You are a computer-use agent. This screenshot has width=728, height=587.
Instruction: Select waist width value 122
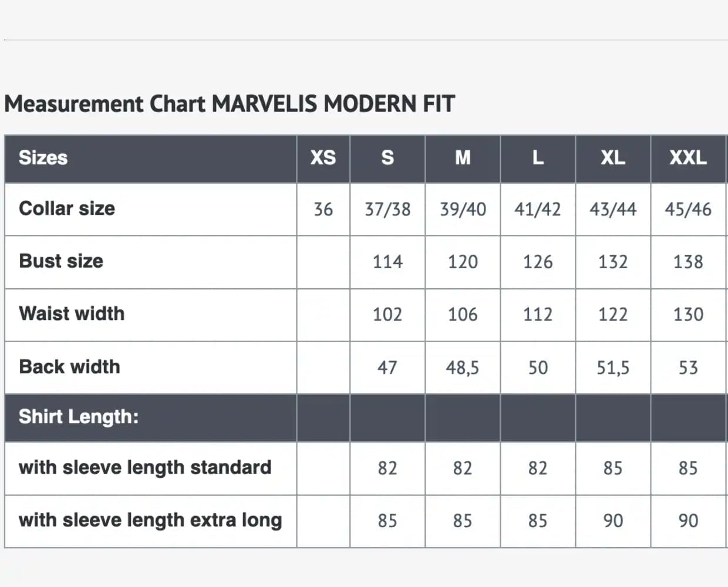pyautogui.click(x=613, y=315)
